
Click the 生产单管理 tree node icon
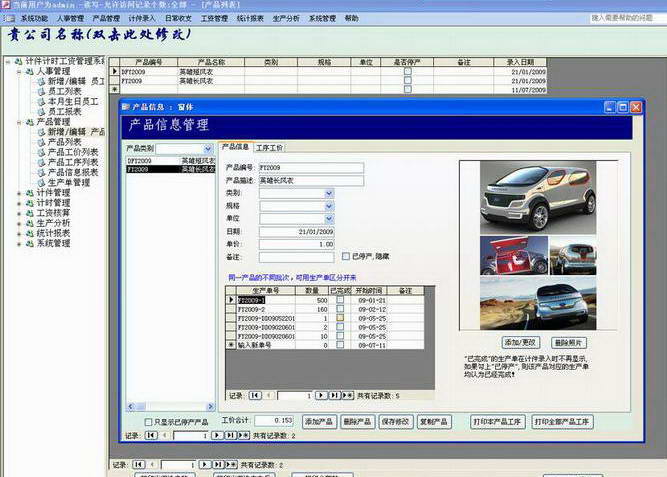point(43,183)
